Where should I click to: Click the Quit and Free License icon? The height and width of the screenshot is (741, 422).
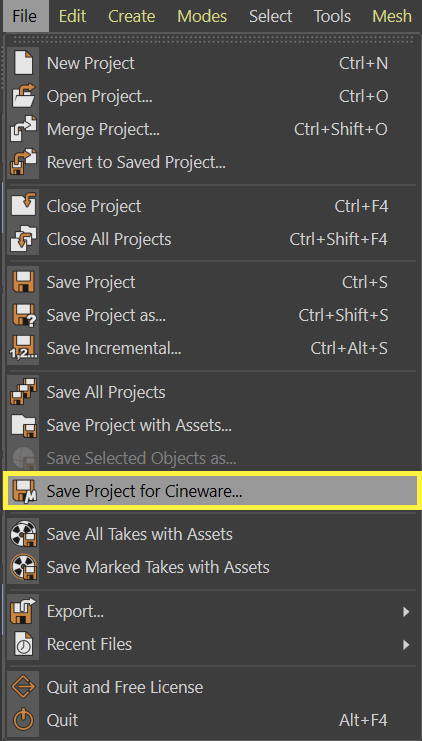coord(23,687)
